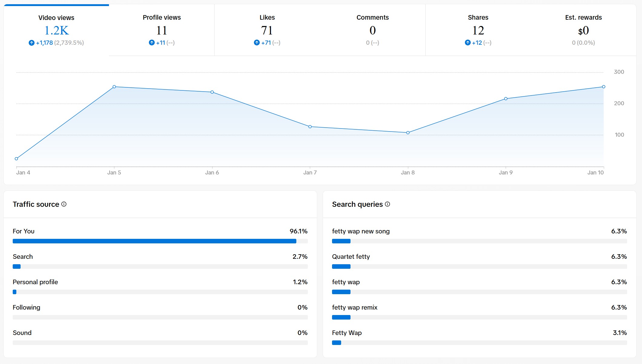Open the Comments metric tab
The width and height of the screenshot is (642, 364).
pyautogui.click(x=373, y=29)
